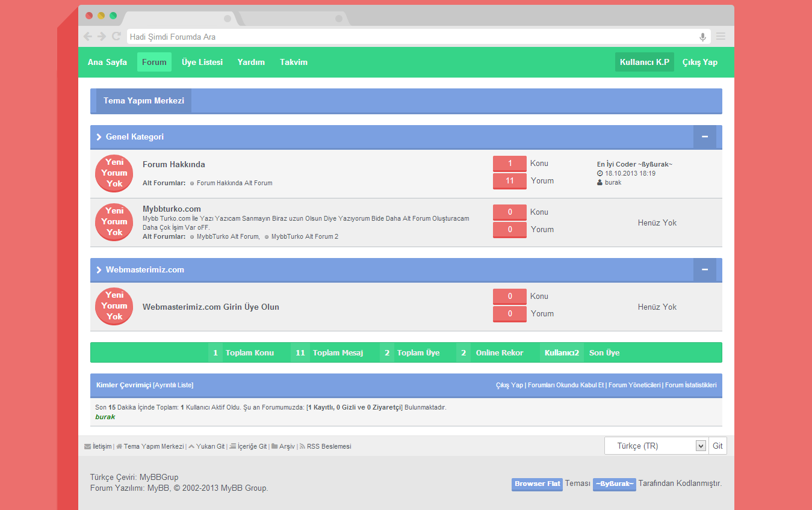This screenshot has height=510, width=812.
Task: Click the back arrow icon
Action: (88, 37)
